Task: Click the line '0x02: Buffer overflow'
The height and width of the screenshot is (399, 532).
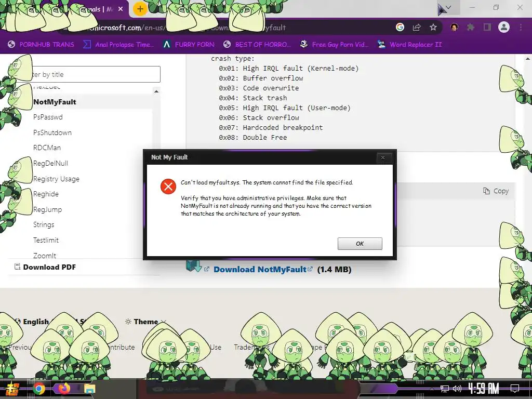Action: pyautogui.click(x=261, y=78)
